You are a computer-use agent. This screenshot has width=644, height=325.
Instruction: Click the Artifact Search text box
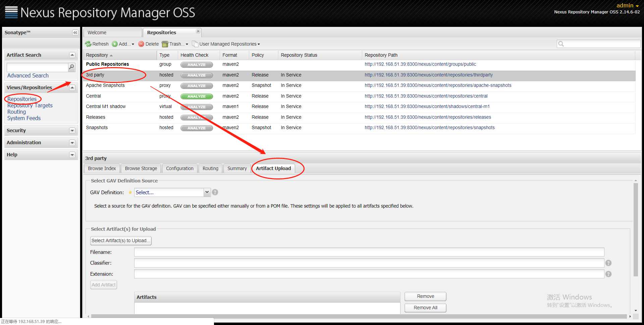tap(38, 67)
